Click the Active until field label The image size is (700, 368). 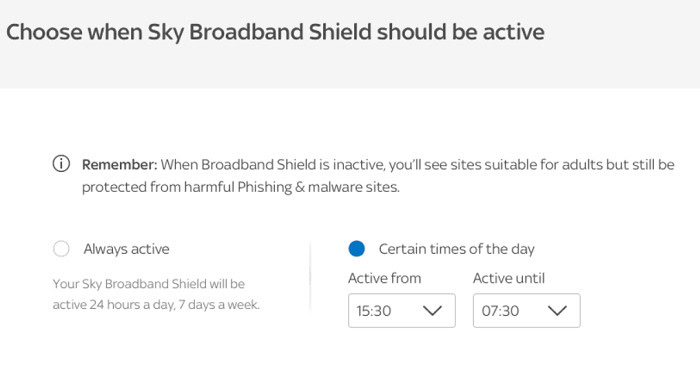point(509,278)
